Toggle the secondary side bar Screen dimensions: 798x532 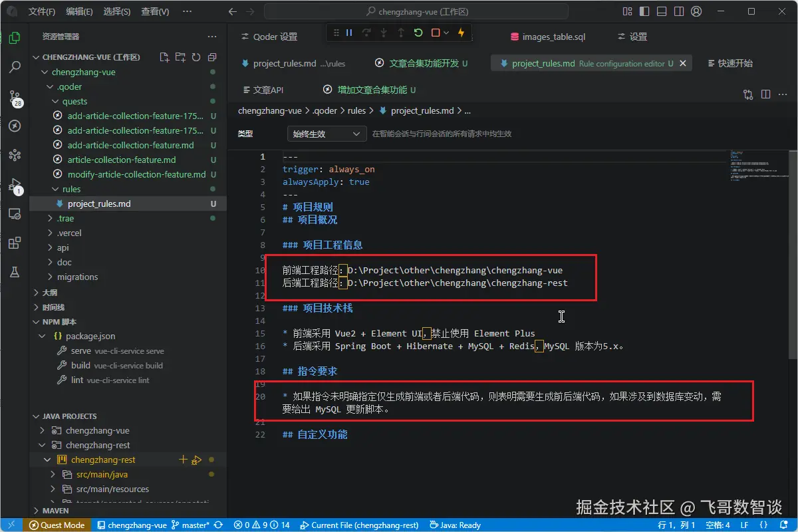click(x=679, y=11)
